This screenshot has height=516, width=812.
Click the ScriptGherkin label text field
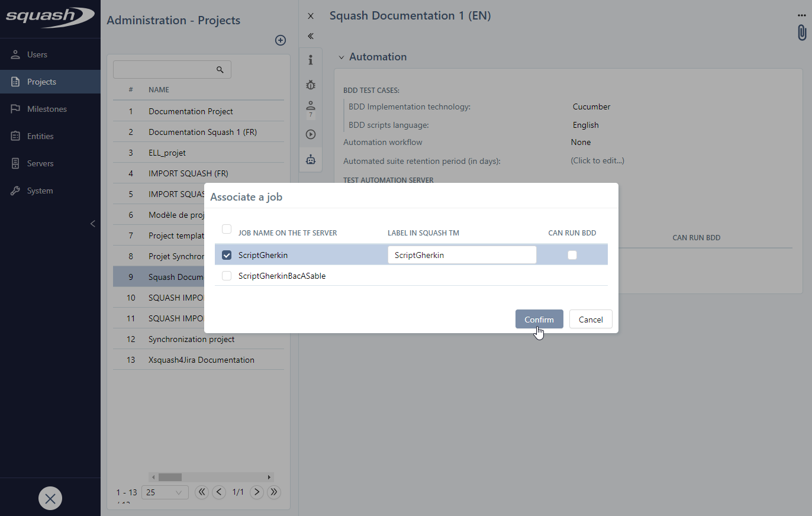point(462,255)
